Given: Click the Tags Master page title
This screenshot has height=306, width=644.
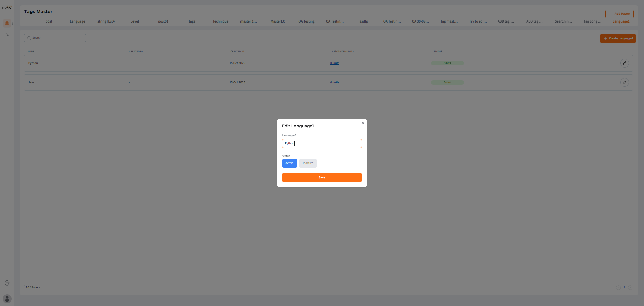Looking at the screenshot, I should pyautogui.click(x=38, y=12).
